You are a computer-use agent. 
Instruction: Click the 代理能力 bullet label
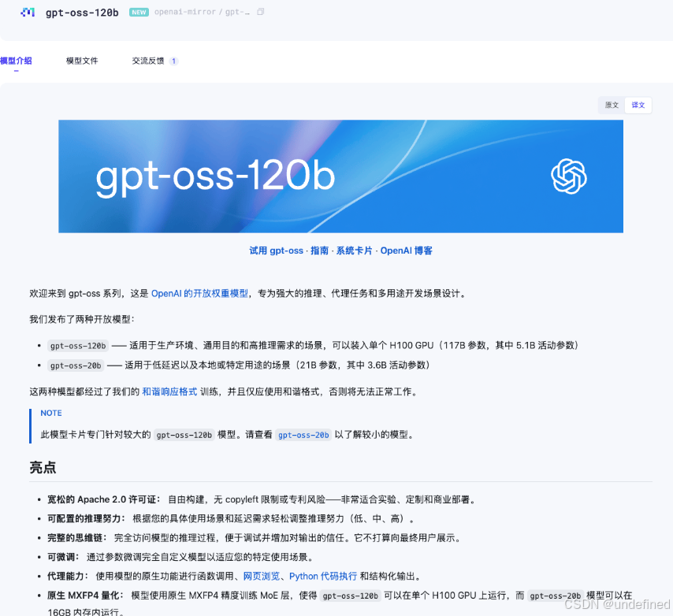68,576
